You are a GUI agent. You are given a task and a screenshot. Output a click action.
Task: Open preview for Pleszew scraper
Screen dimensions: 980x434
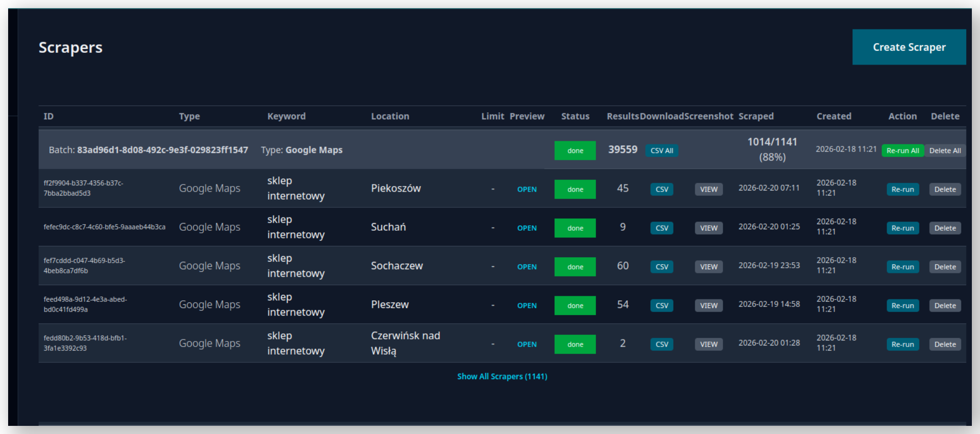coord(527,305)
